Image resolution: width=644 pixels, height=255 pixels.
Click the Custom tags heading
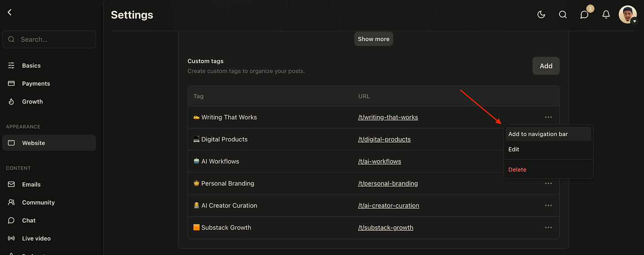click(206, 61)
